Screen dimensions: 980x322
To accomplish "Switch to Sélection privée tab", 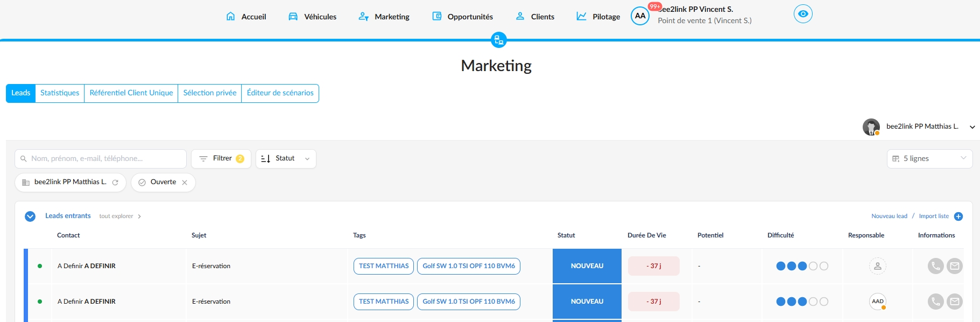I will point(210,93).
